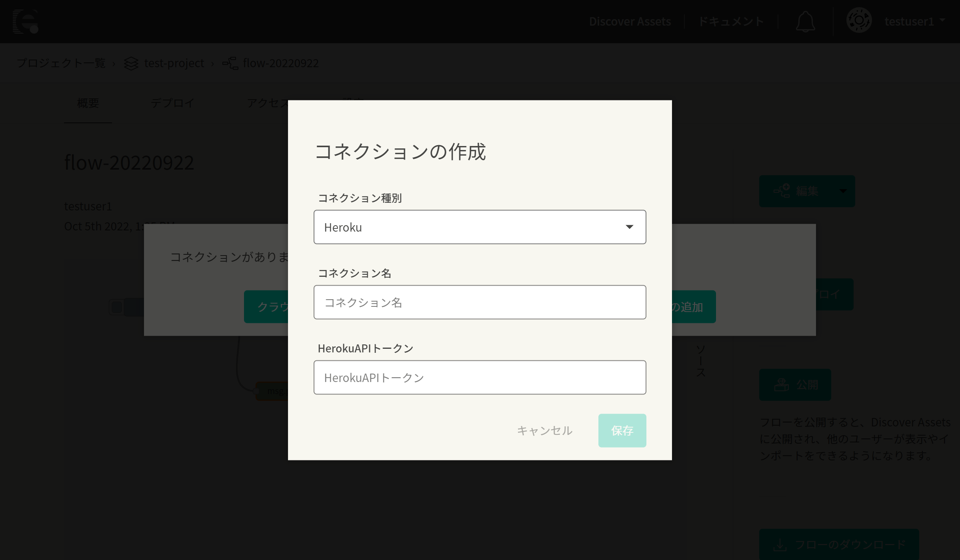
Task: Select the 概要 tab
Action: coord(88,103)
